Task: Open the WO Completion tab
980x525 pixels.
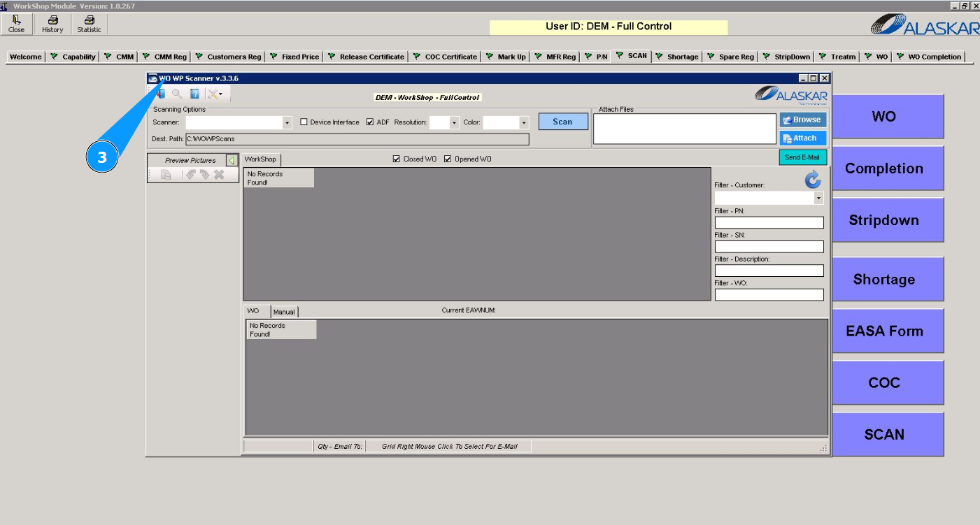Action: coord(930,57)
